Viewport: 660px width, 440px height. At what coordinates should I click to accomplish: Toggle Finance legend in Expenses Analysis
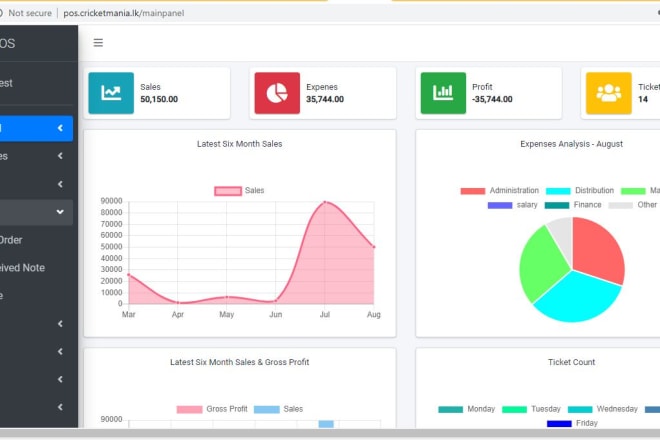tap(573, 205)
